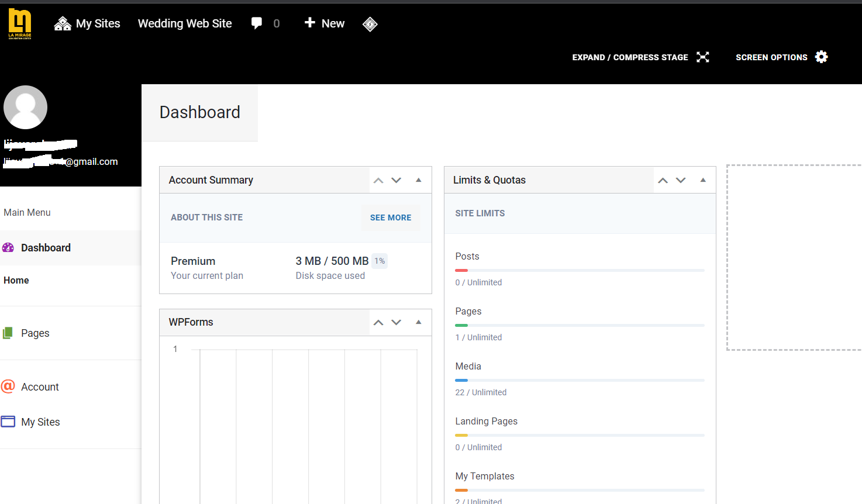Move Account Summary widget down
862x504 pixels.
tap(396, 180)
